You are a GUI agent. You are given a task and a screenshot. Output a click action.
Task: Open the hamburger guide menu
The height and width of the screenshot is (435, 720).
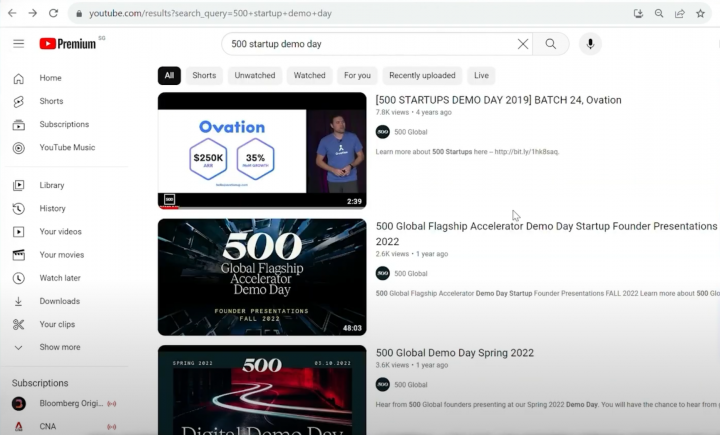tap(18, 44)
